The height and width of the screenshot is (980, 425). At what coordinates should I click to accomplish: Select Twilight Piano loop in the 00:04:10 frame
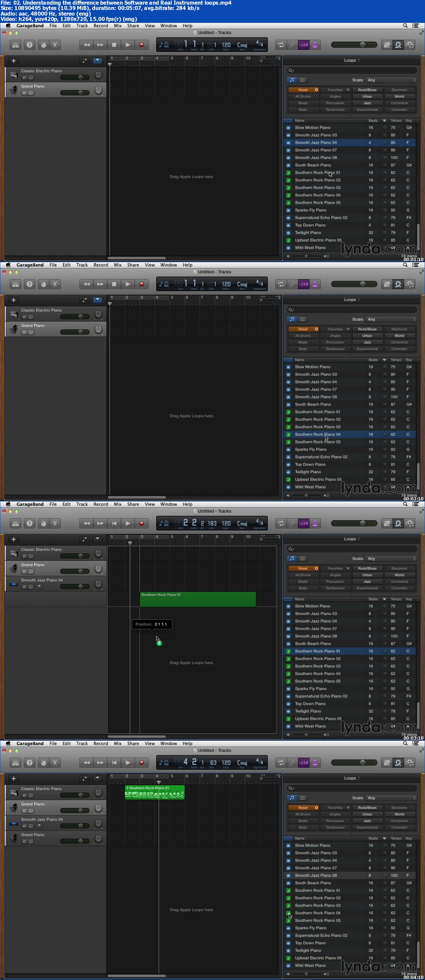[350, 951]
